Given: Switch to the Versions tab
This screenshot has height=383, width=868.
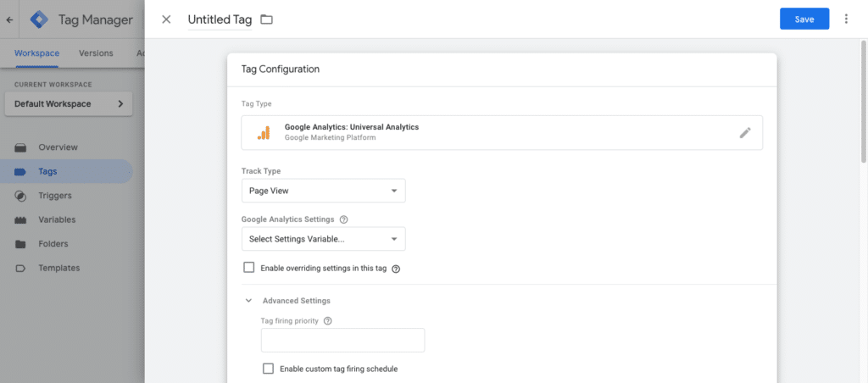Looking at the screenshot, I should point(96,53).
